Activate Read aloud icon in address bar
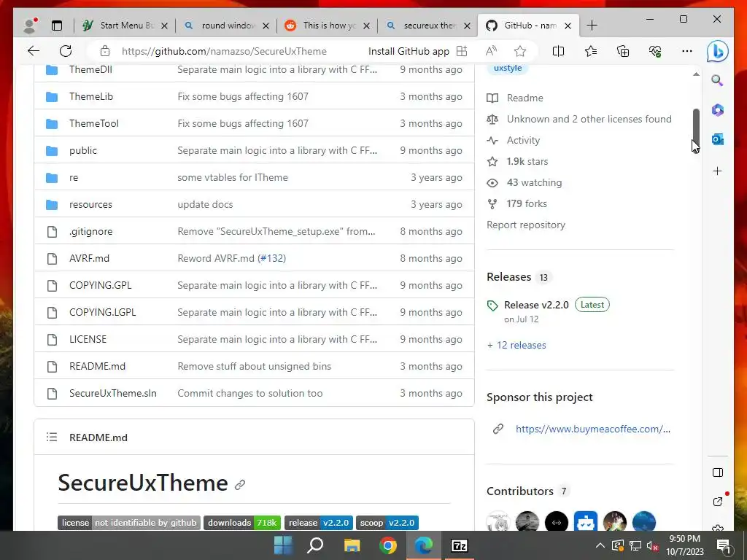The height and width of the screenshot is (560, 747). 491,51
